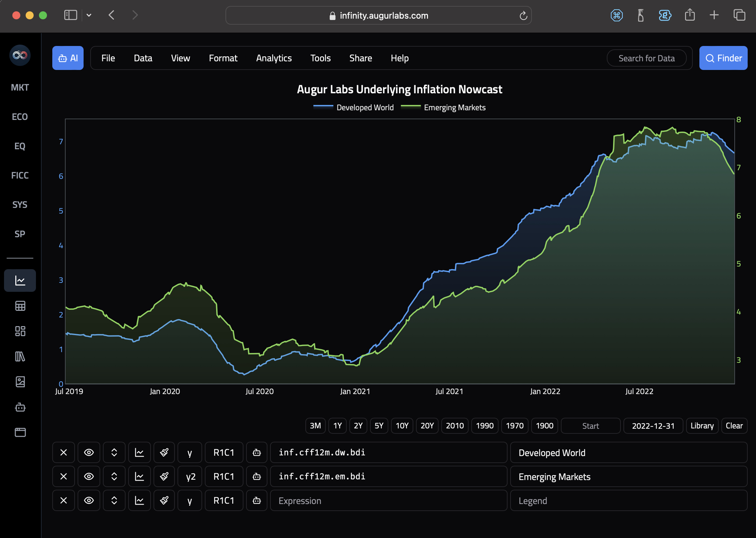
Task: Open the Analytics menu
Action: (x=274, y=58)
